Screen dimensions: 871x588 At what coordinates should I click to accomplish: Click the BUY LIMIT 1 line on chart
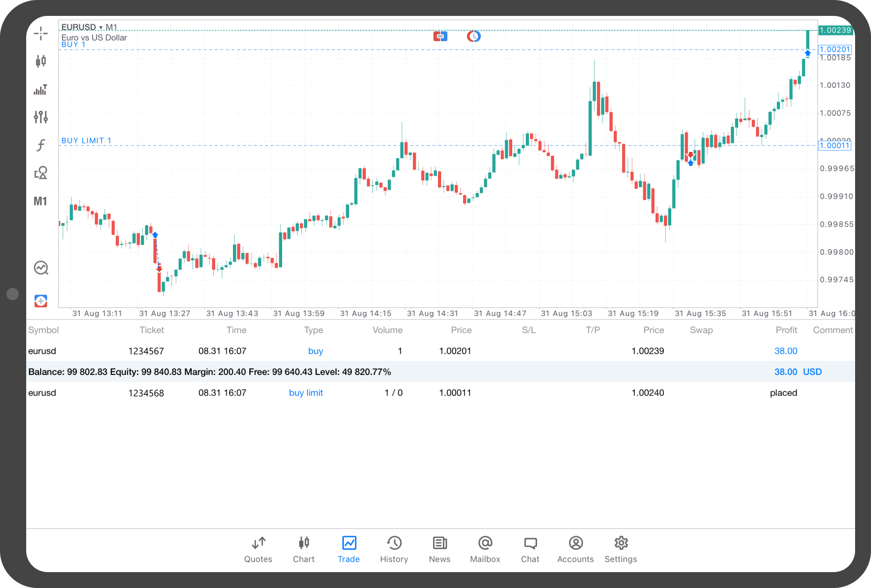point(87,141)
